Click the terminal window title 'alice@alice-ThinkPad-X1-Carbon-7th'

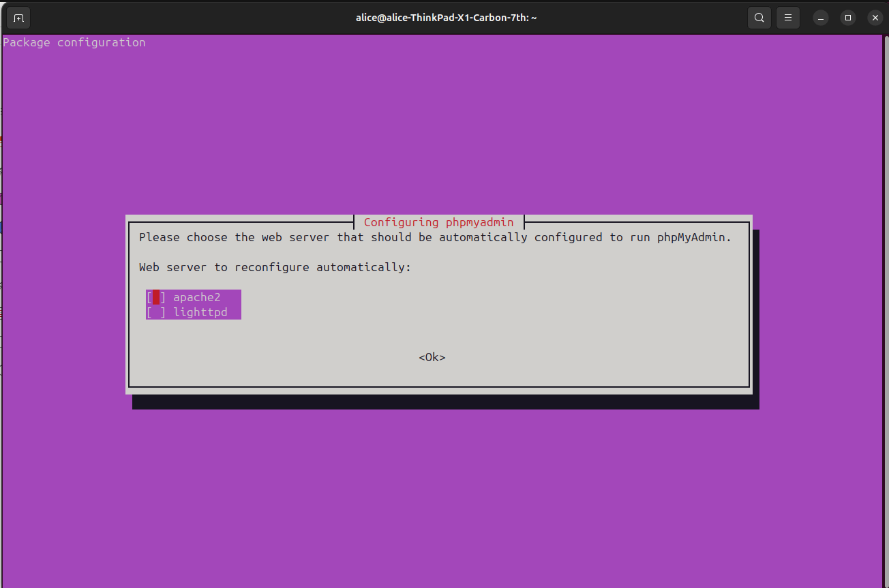(x=446, y=18)
